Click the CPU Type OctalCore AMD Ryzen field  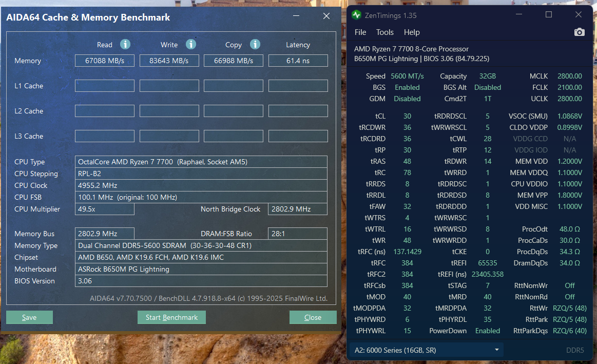201,162
